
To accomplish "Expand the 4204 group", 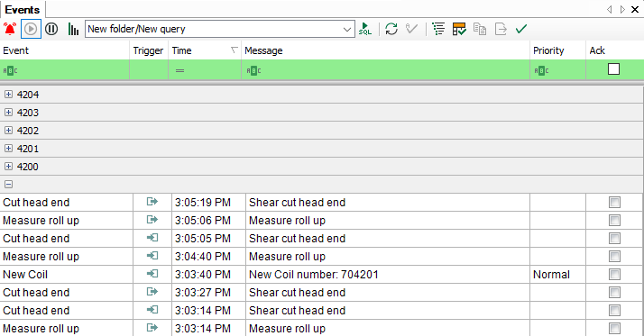I will coord(9,95).
